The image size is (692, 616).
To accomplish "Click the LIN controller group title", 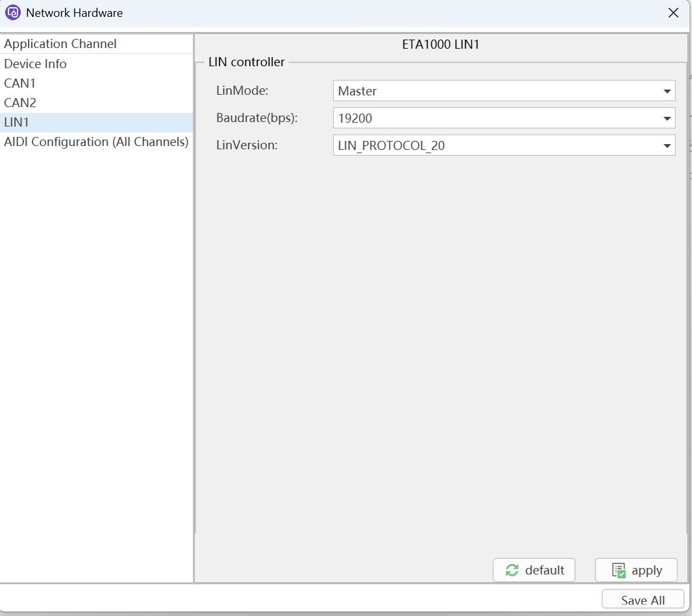I will (x=246, y=62).
